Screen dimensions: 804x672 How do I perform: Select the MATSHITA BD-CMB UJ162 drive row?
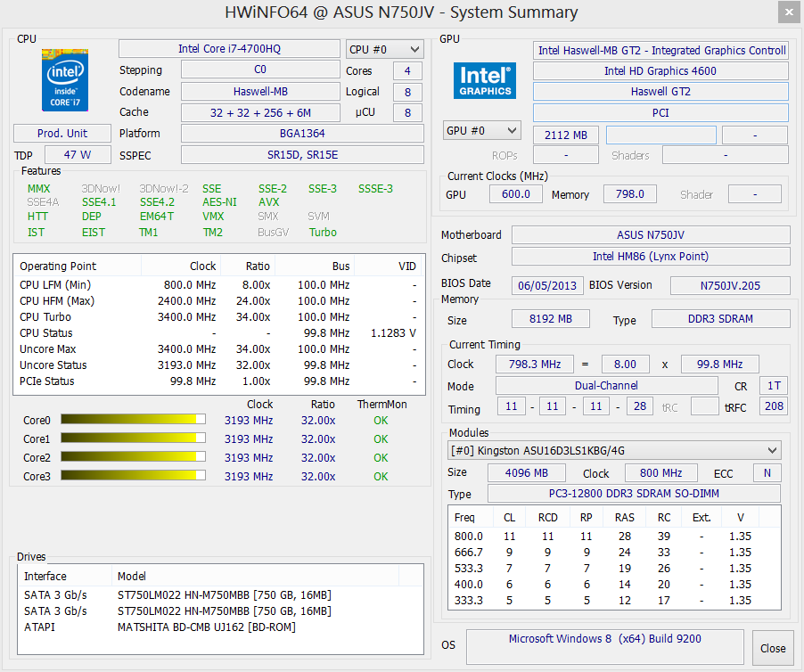click(x=220, y=627)
